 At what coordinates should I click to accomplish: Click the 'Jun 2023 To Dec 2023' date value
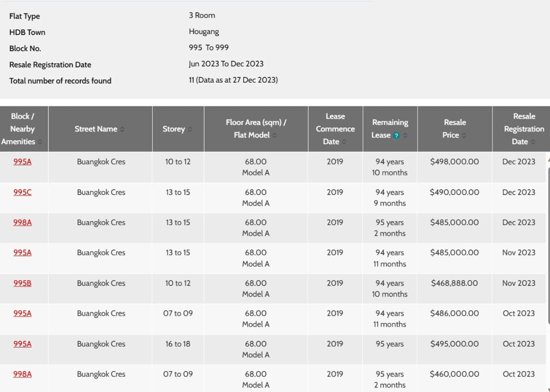226,64
